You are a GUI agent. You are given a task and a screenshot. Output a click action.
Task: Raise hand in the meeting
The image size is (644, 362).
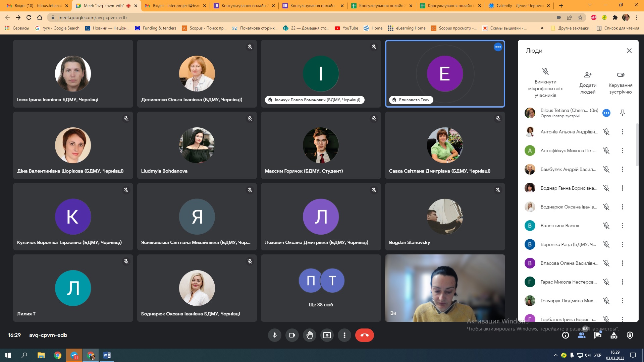click(309, 335)
